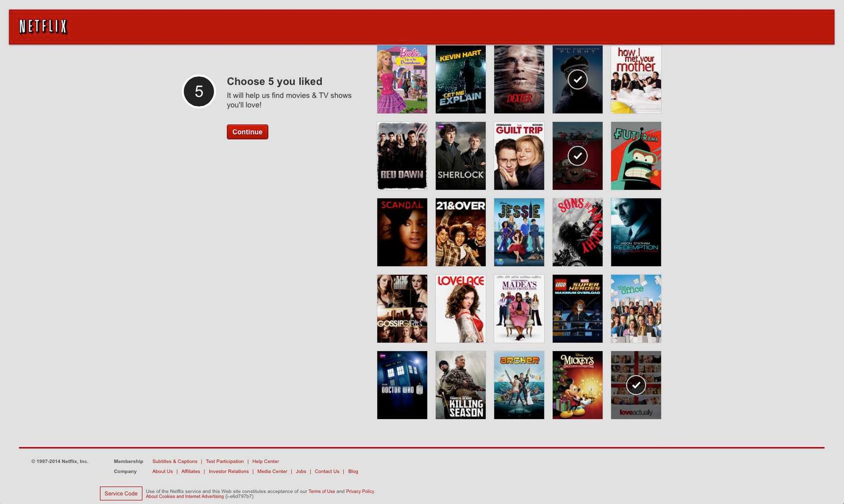Select the Scandal poster

point(402,232)
